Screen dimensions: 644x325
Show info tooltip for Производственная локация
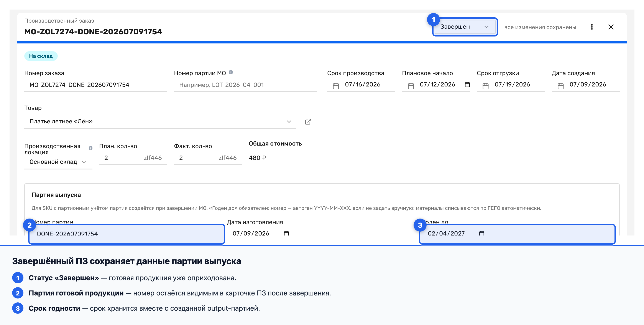90,148
